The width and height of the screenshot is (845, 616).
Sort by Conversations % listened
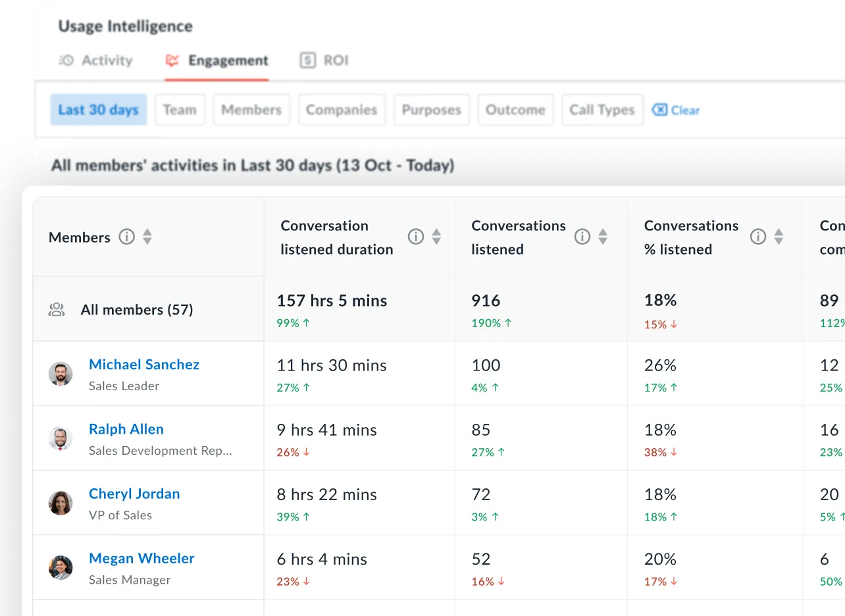[779, 237]
